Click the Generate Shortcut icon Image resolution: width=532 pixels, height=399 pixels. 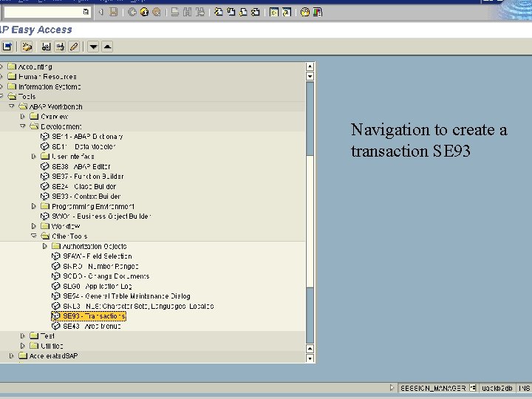click(287, 13)
